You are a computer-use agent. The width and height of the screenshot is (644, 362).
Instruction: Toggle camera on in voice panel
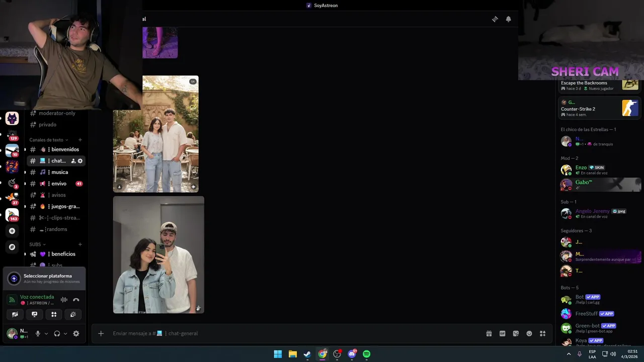pos(15,314)
